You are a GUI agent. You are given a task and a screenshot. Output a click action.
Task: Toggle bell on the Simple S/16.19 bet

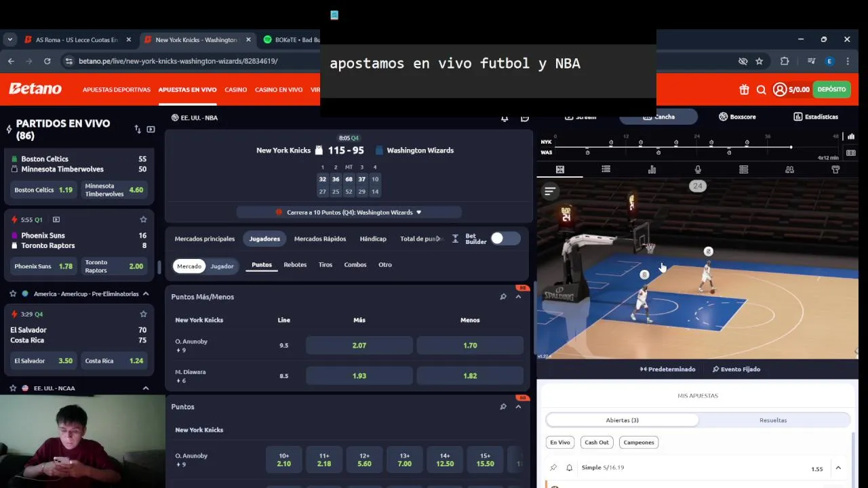[569, 468]
